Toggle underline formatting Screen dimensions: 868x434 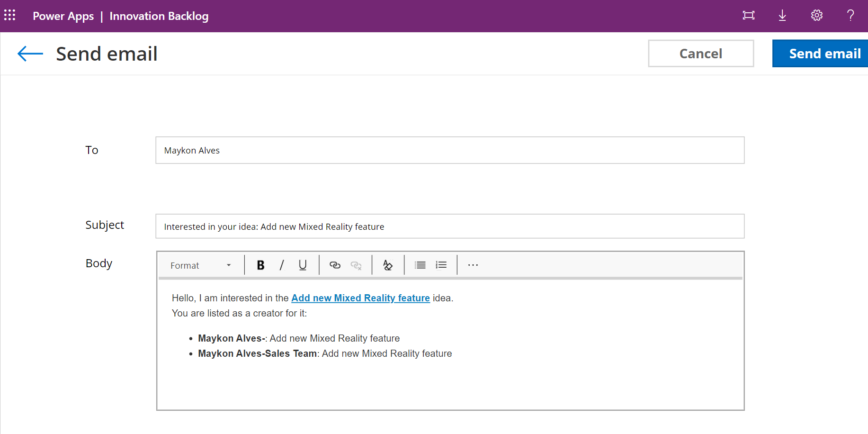303,265
